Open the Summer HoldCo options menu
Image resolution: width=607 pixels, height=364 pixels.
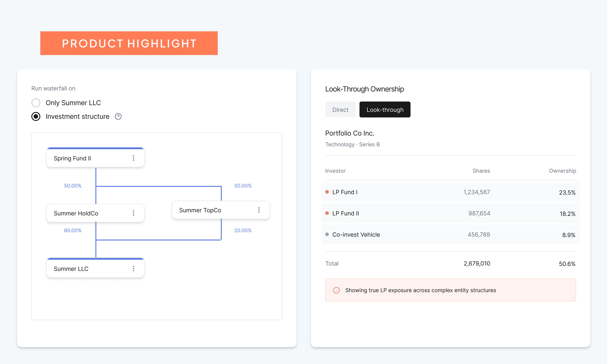133,213
